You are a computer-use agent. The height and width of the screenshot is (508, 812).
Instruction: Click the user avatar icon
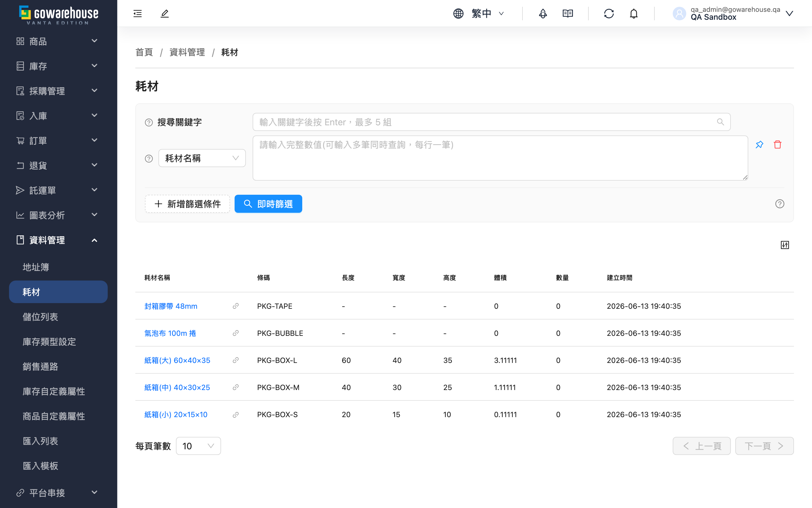[x=679, y=14]
